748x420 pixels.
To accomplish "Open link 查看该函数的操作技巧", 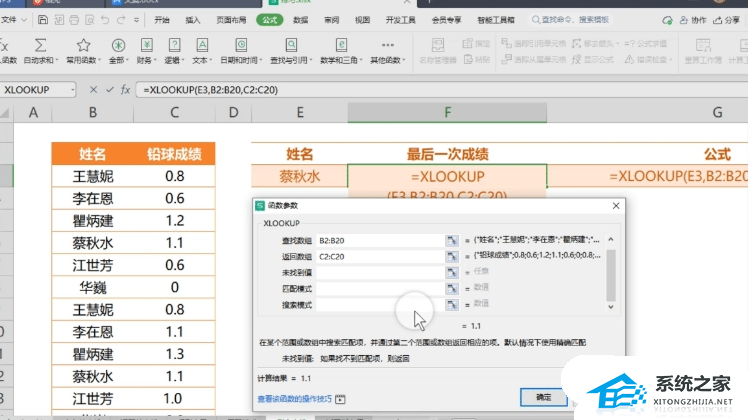I will [x=294, y=399].
